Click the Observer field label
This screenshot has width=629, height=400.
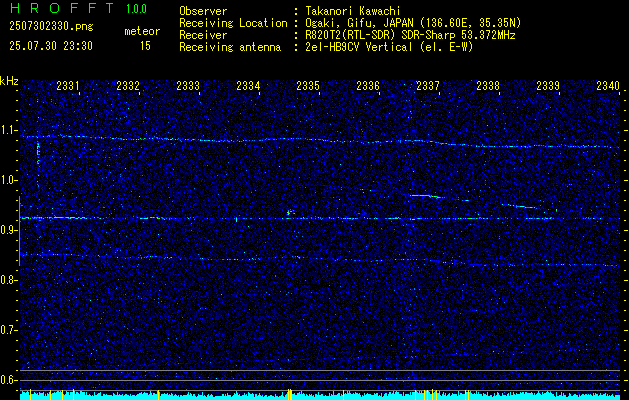tap(203, 11)
